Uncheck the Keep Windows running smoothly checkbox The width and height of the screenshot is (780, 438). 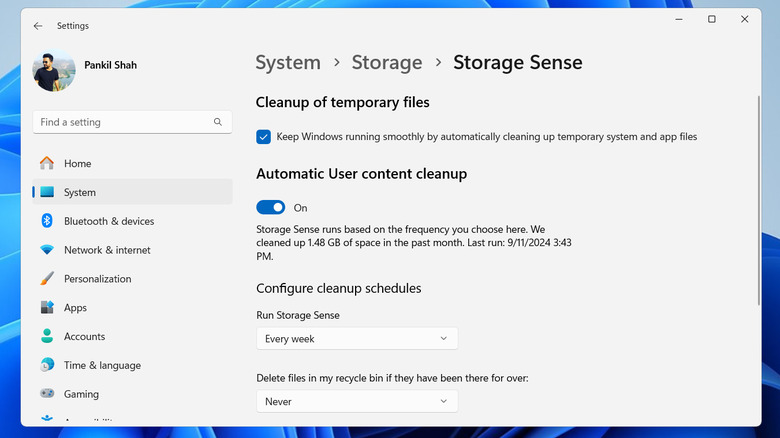[x=263, y=137]
